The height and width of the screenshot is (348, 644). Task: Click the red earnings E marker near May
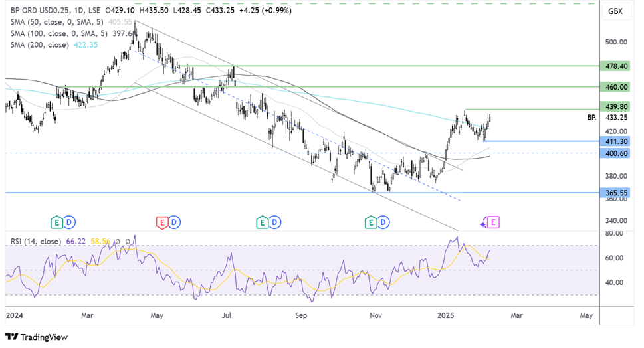[162, 222]
